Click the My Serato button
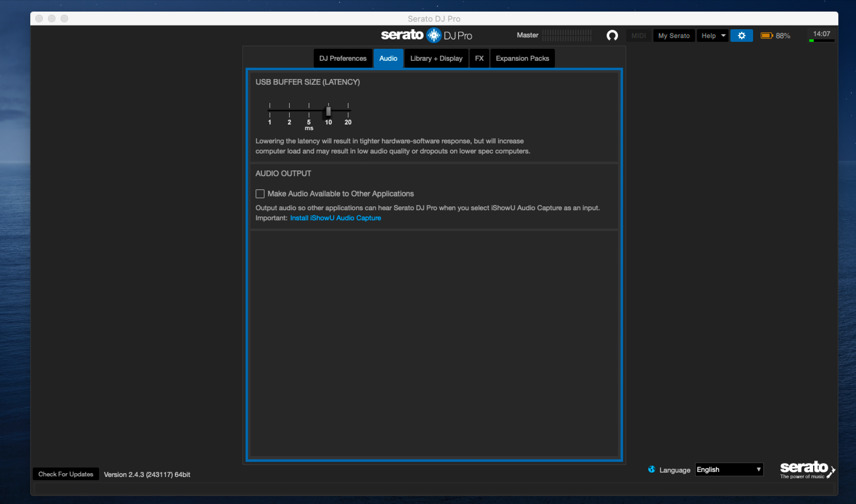 (x=673, y=36)
